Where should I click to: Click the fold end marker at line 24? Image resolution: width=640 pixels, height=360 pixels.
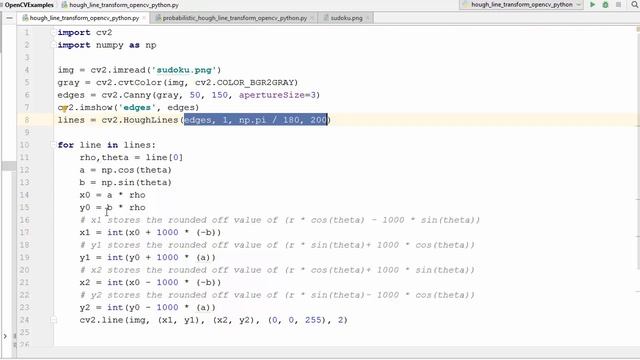pyautogui.click(x=53, y=320)
